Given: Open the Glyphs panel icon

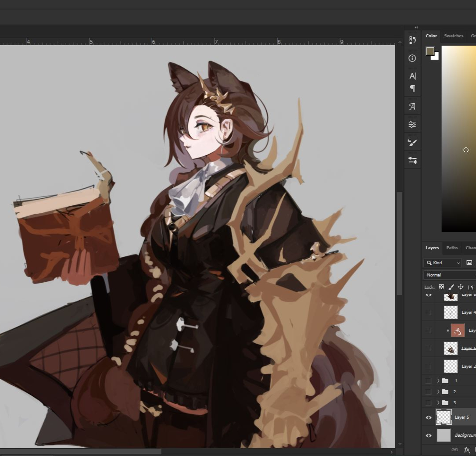Looking at the screenshot, I should [x=412, y=106].
